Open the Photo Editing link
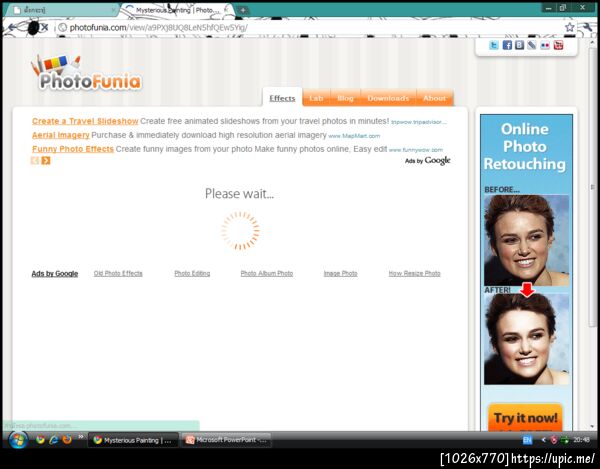This screenshot has height=469, width=600. point(192,274)
